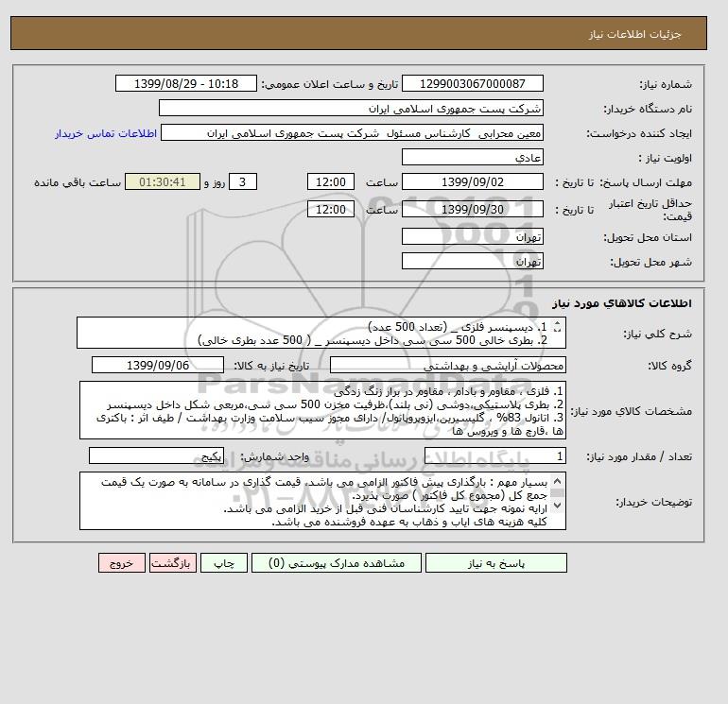Click the 'شهر محل تحویل:' label
This screenshot has height=704, width=728.
coord(650,262)
